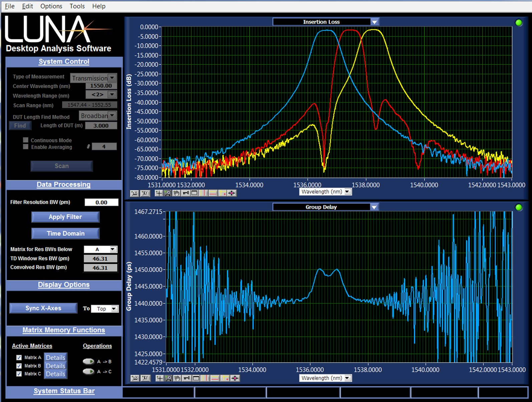Open the File menu
This screenshot has width=532, height=402.
click(10, 6)
